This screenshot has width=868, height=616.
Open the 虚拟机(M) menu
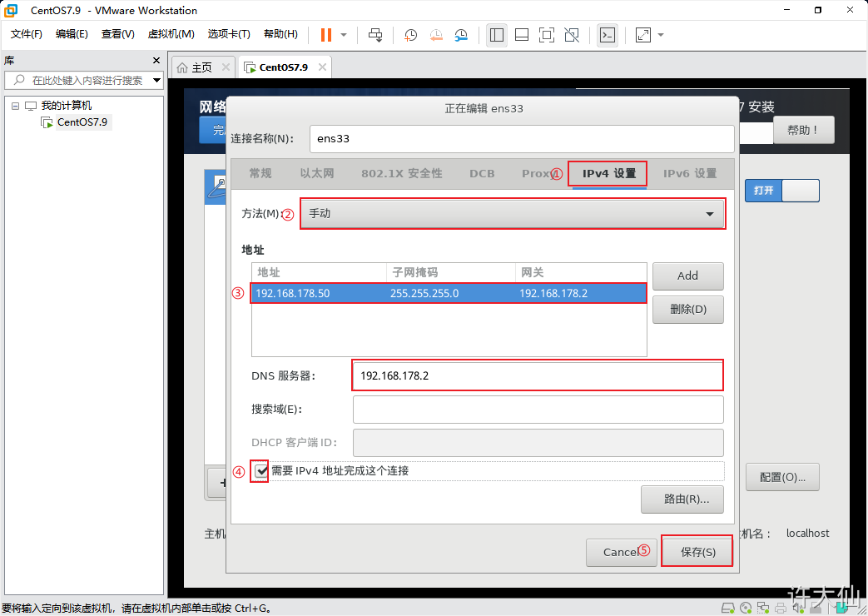click(171, 34)
